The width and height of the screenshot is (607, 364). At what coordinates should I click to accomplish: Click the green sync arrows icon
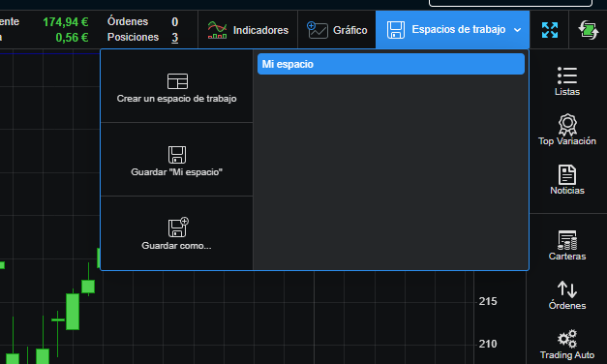tap(588, 30)
